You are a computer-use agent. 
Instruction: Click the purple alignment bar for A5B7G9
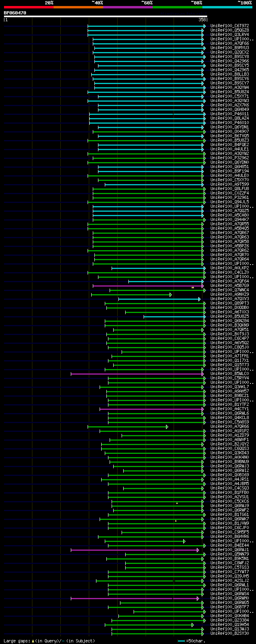point(148,286)
